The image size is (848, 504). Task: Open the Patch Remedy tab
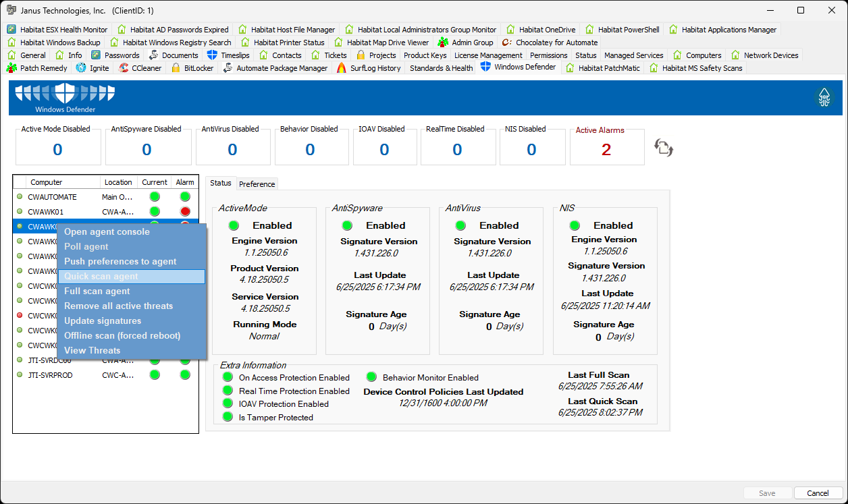pos(37,68)
